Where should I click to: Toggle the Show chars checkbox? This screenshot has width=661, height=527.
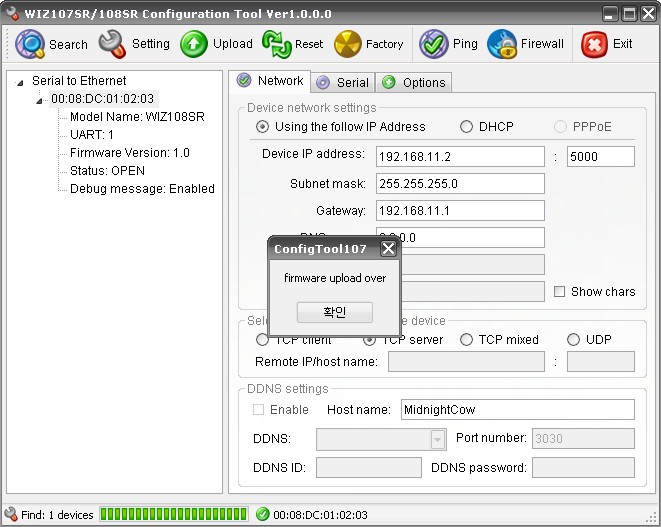coord(559,291)
